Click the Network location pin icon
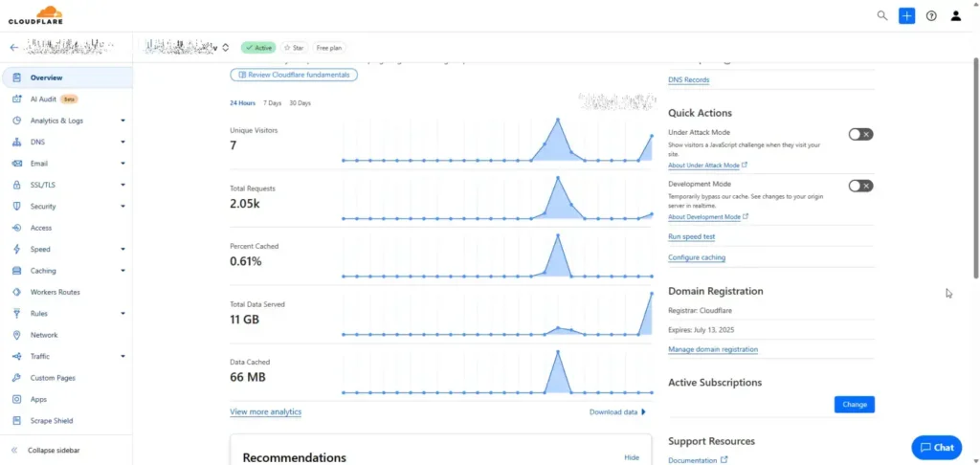This screenshot has height=465, width=980. coord(17,335)
